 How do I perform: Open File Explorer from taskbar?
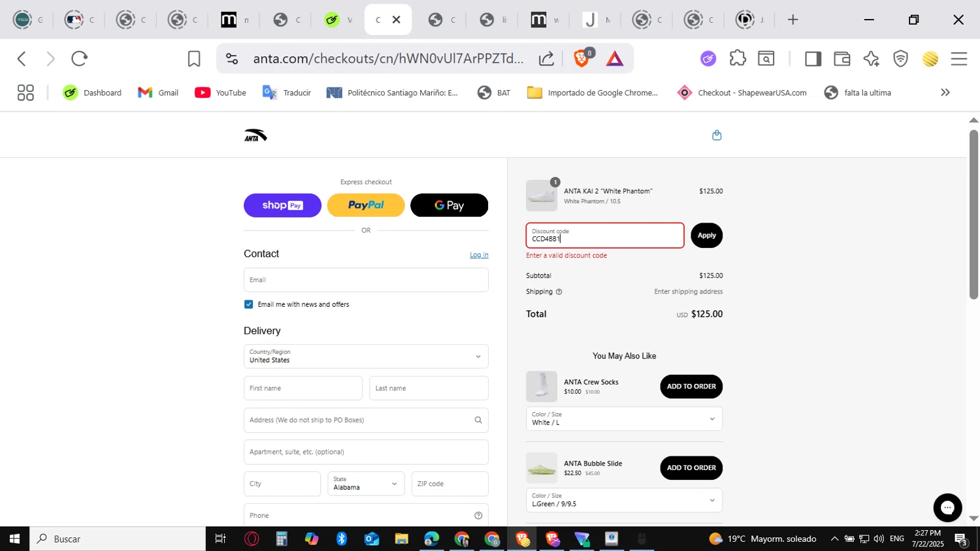click(x=401, y=539)
